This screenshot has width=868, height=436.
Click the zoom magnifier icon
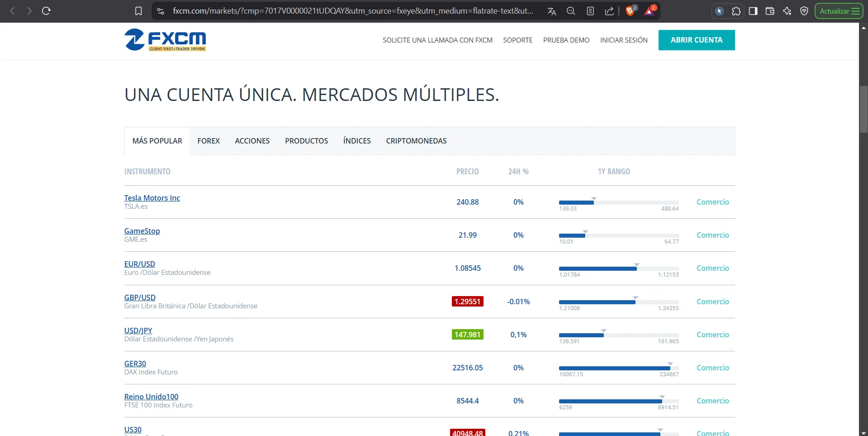pyautogui.click(x=571, y=11)
